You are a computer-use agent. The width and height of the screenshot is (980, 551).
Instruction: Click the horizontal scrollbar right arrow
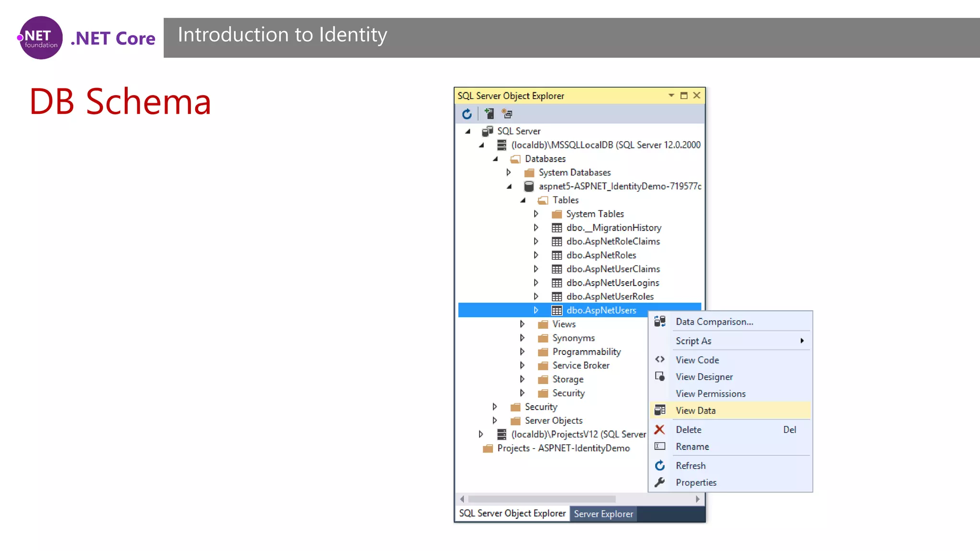pyautogui.click(x=698, y=499)
